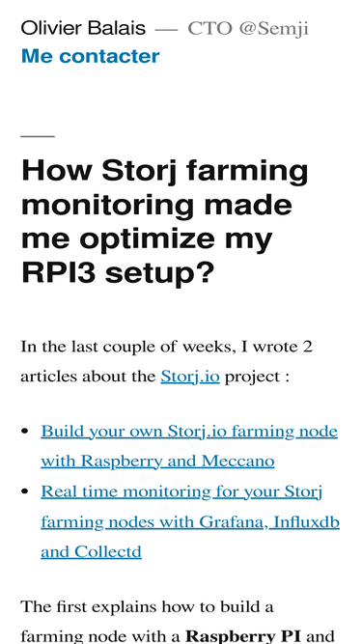Image resolution: width=362 pixels, height=644 pixels.
Task: Select the "How Storj farming" heading line
Action: tap(164, 171)
